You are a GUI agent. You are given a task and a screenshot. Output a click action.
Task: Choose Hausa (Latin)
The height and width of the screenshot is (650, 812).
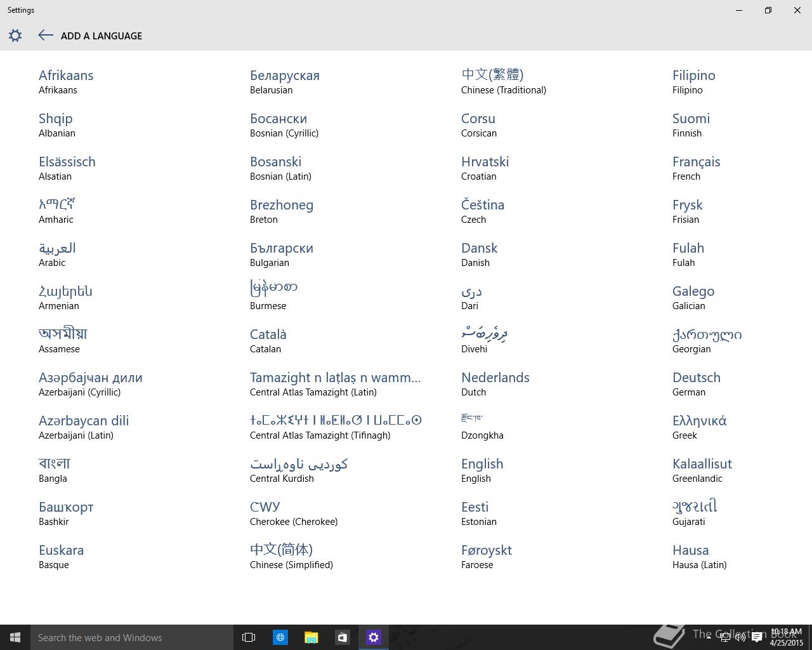pyautogui.click(x=700, y=557)
